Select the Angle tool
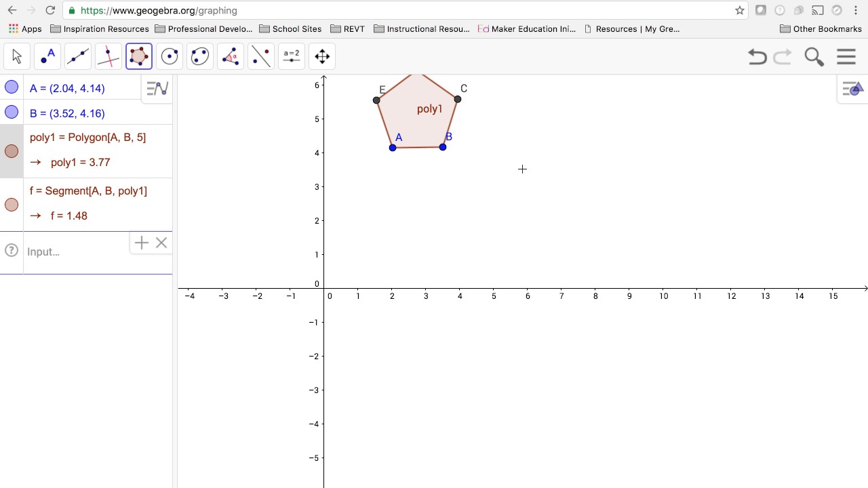 231,56
